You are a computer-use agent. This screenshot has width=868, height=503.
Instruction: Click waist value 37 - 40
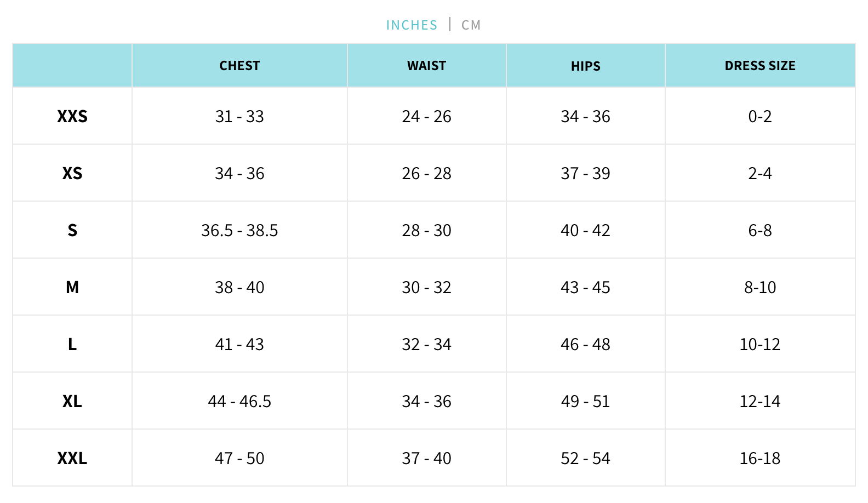pos(426,458)
